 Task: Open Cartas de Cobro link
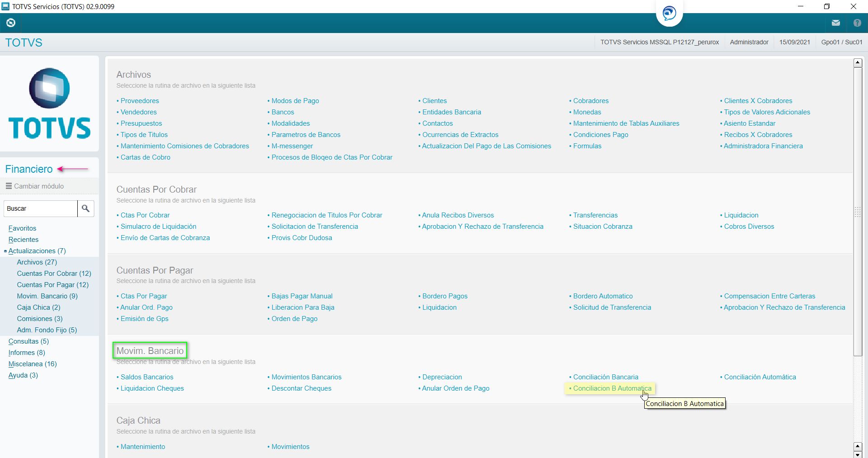(146, 157)
